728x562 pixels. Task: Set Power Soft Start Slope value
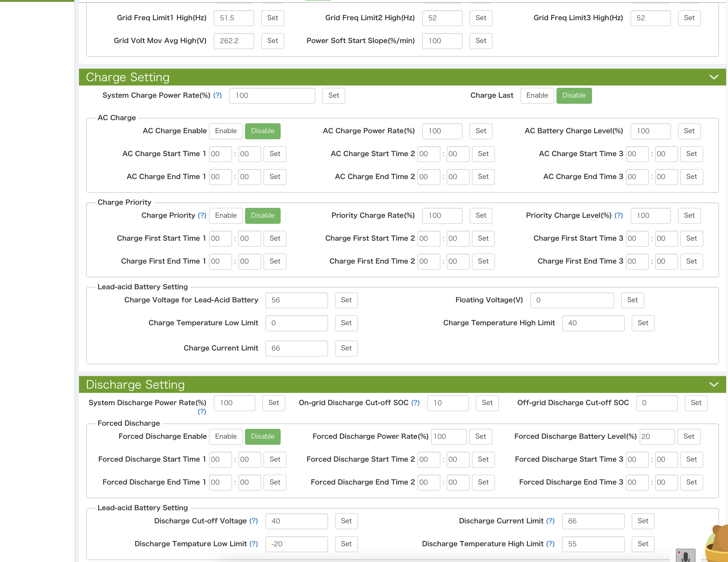coord(481,41)
